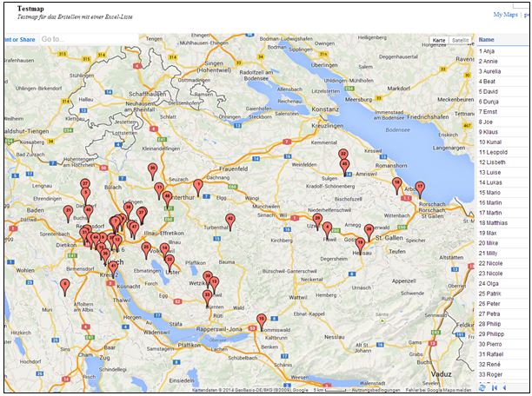The width and height of the screenshot is (532, 396).
Task: Select map marker 19 at Herisau
Action: coord(360,246)
